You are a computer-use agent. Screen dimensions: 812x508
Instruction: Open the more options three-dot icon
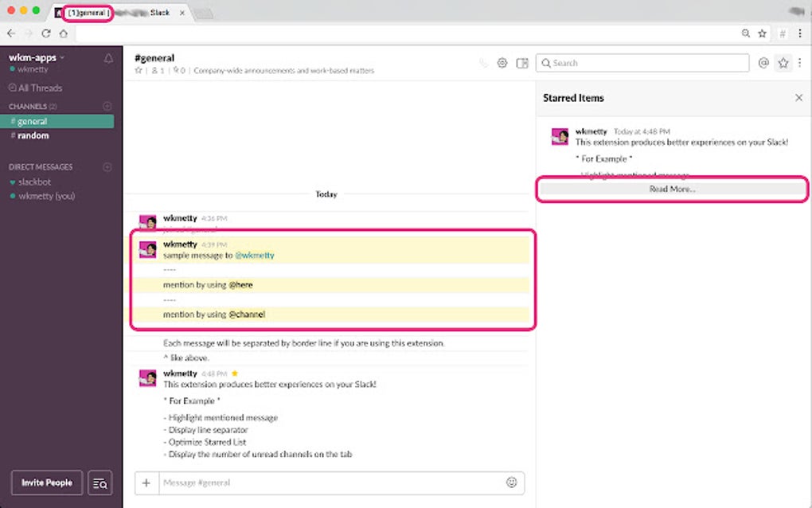point(798,63)
